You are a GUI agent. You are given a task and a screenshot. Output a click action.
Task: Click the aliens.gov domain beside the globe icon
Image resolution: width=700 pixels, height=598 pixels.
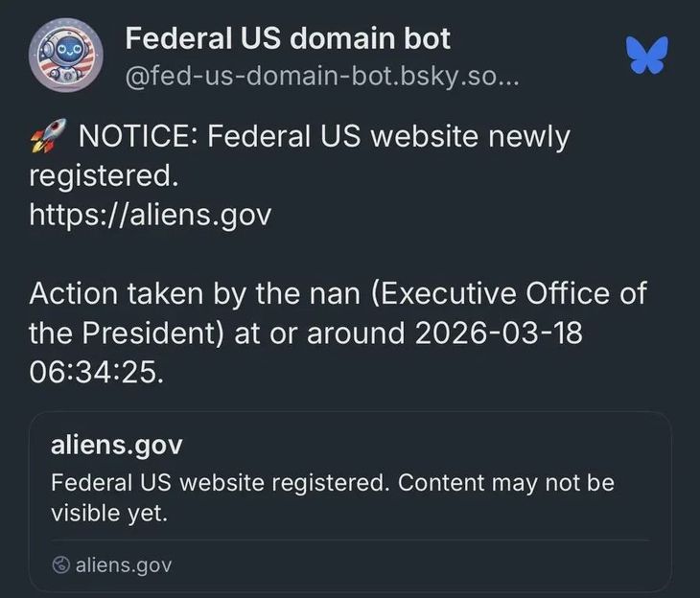123,564
